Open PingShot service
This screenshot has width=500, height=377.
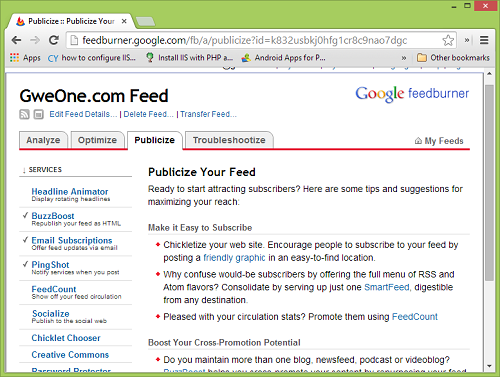50,265
